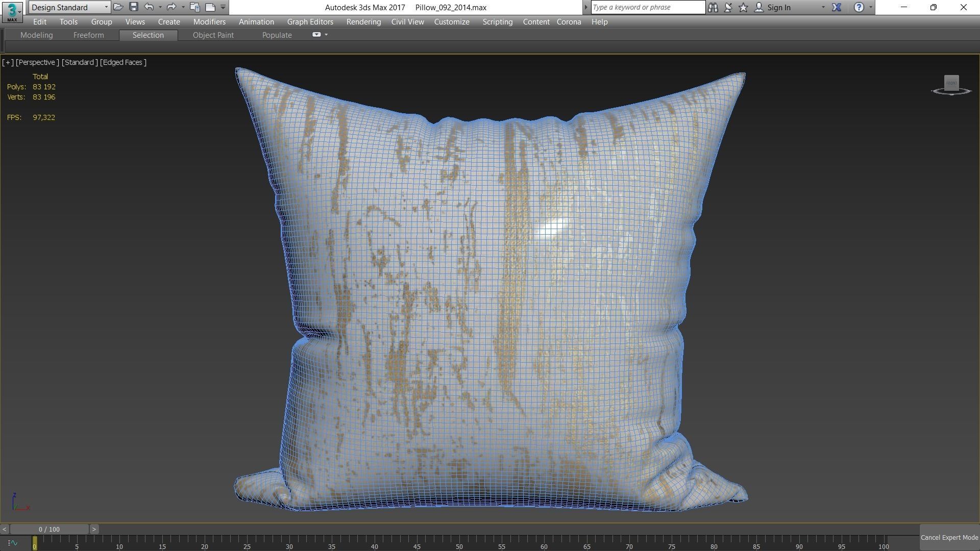Switch to the Modeling ribbon tab
980x551 pixels.
(x=36, y=35)
